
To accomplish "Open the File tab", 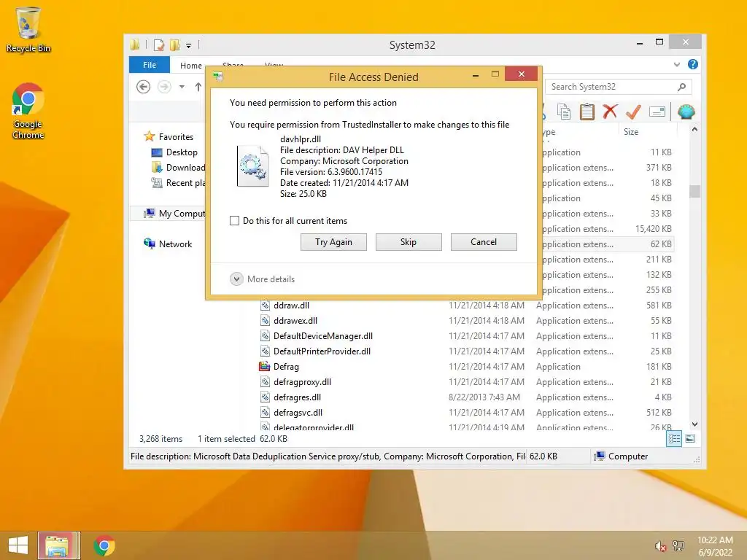I will point(150,65).
